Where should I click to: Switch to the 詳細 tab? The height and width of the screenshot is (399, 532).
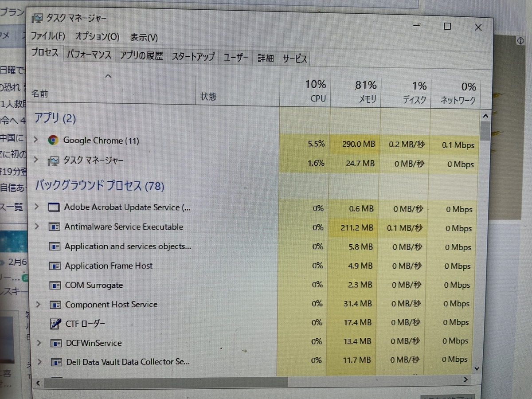tap(265, 58)
